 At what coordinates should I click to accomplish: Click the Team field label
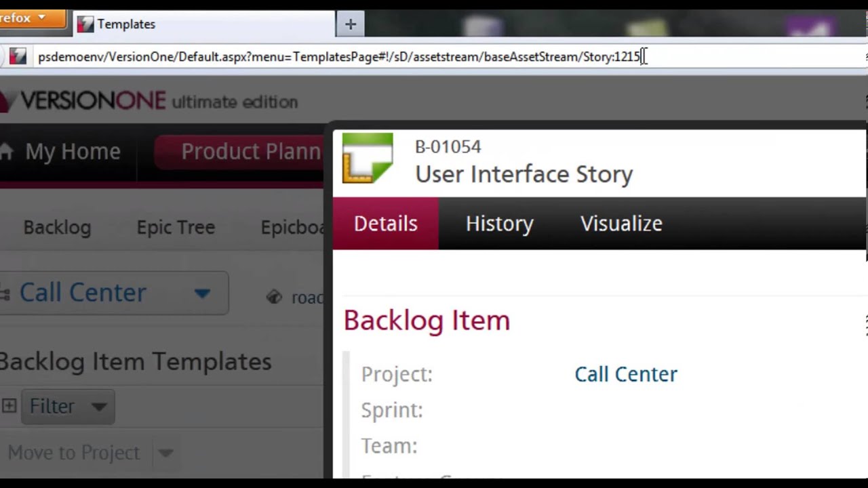pos(389,446)
